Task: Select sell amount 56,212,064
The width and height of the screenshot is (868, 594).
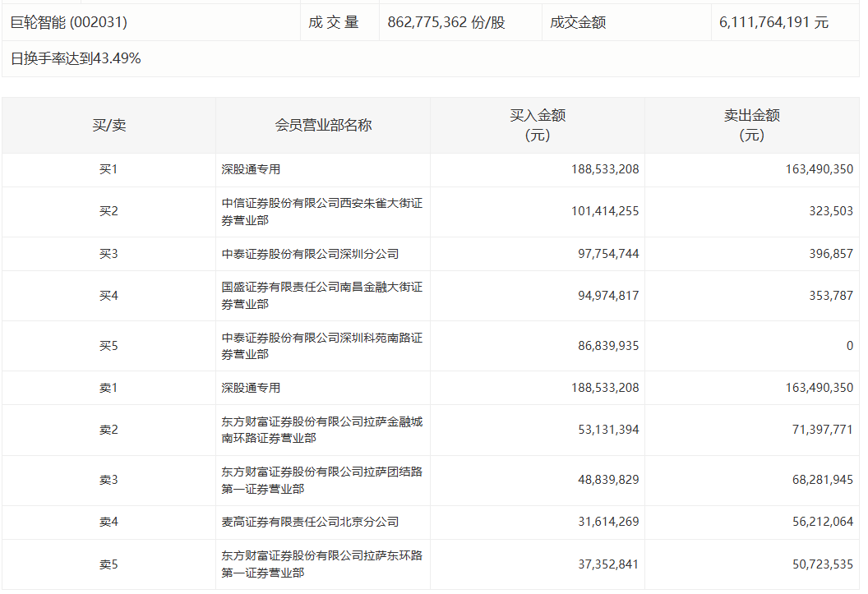Action: pyautogui.click(x=823, y=522)
